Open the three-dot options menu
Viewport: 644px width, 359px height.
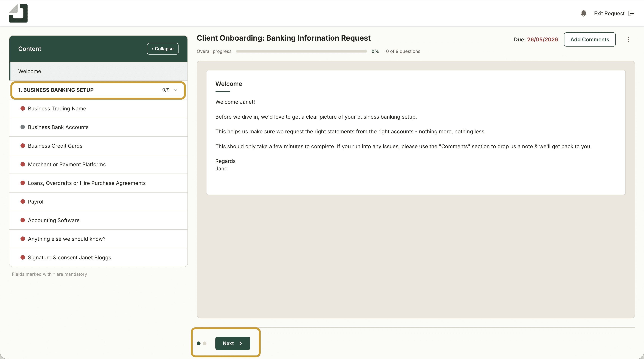(x=628, y=39)
